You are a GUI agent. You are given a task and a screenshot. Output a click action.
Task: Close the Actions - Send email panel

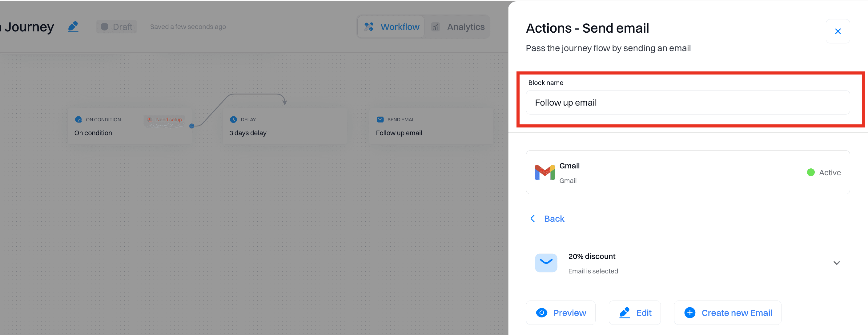pyautogui.click(x=838, y=31)
